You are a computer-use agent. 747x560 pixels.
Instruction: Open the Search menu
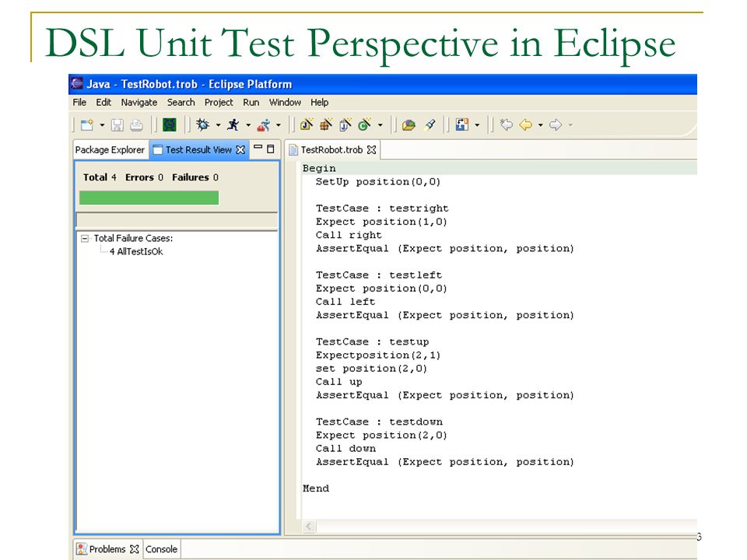(181, 103)
